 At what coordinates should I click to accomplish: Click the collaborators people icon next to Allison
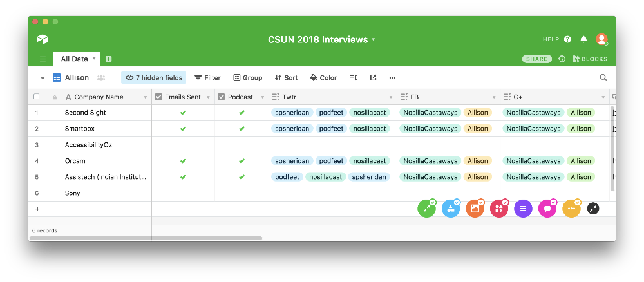[x=101, y=77]
